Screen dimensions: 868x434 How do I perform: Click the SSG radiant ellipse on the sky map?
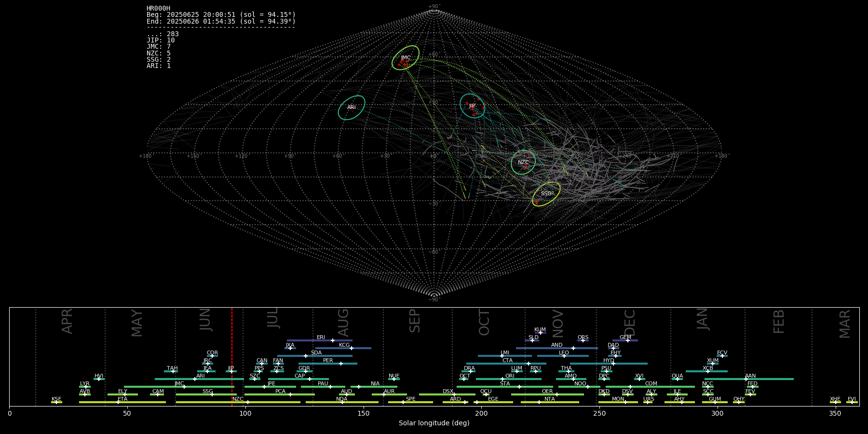pyautogui.click(x=546, y=194)
